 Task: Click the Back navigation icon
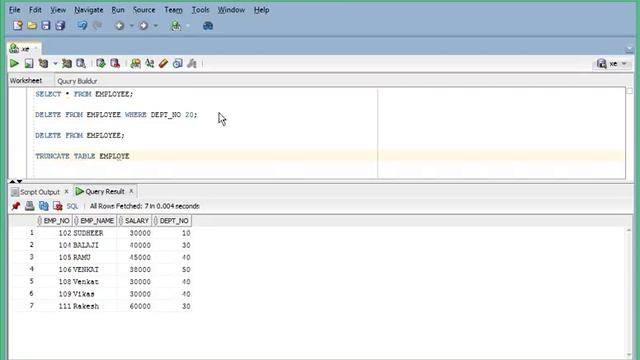point(120,26)
